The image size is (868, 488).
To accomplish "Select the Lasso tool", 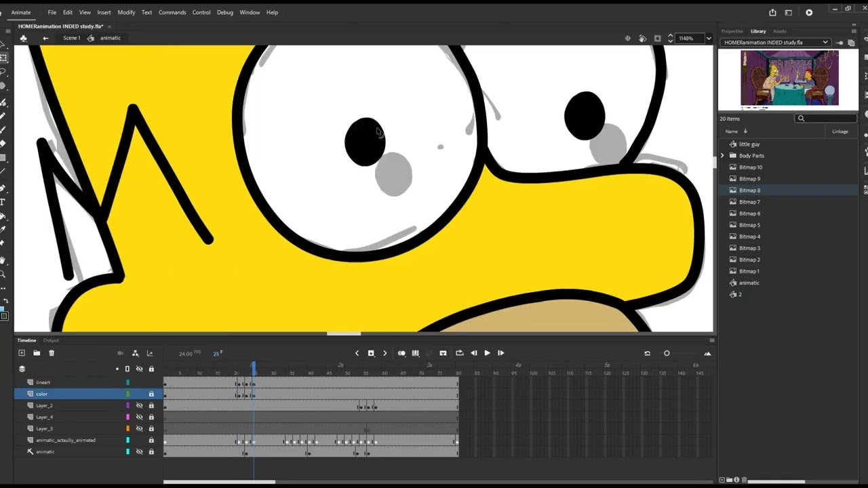I will (x=3, y=73).
